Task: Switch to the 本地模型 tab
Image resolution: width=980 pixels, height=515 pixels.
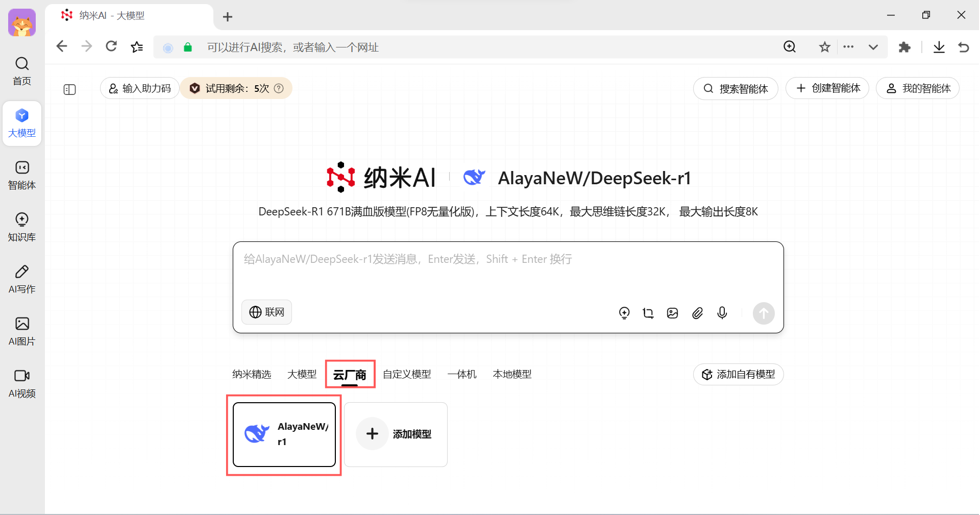Action: pos(512,374)
